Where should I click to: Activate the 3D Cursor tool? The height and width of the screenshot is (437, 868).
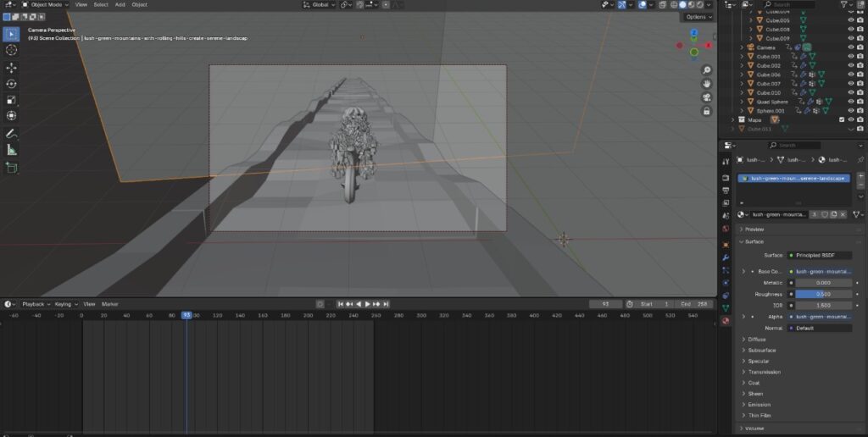point(12,51)
